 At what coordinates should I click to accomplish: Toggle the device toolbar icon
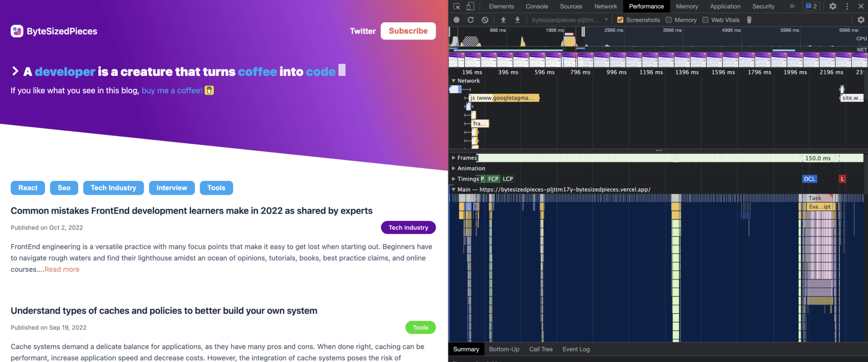click(x=470, y=7)
